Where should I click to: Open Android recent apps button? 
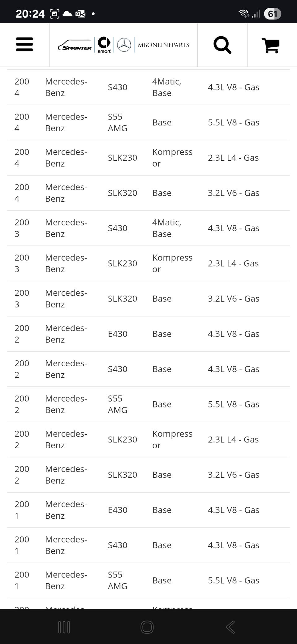click(x=64, y=627)
